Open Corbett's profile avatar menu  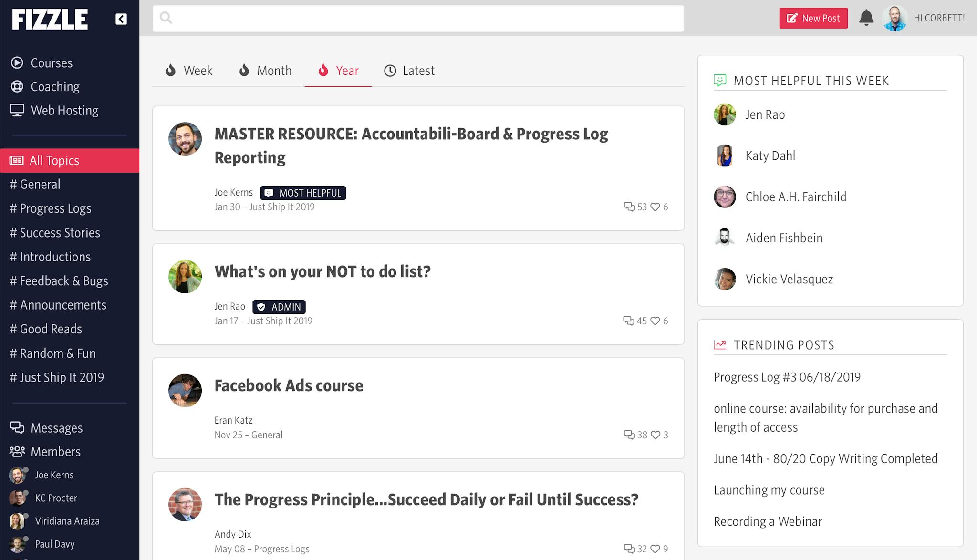[894, 18]
